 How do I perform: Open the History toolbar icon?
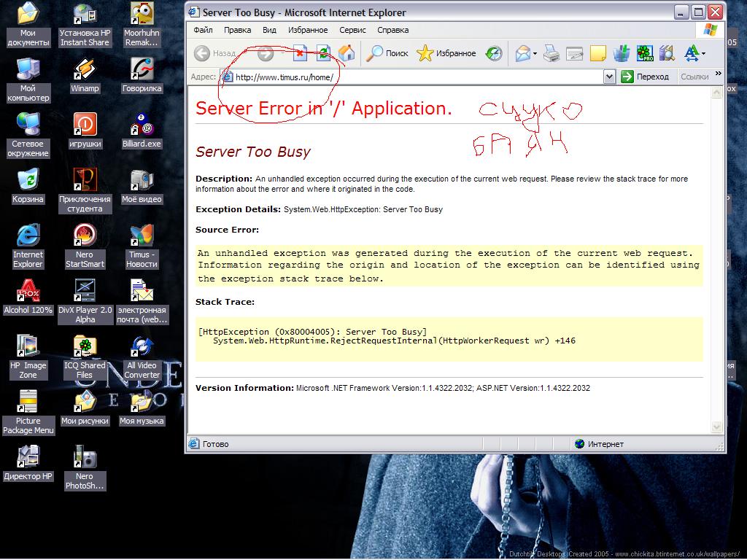point(494,53)
